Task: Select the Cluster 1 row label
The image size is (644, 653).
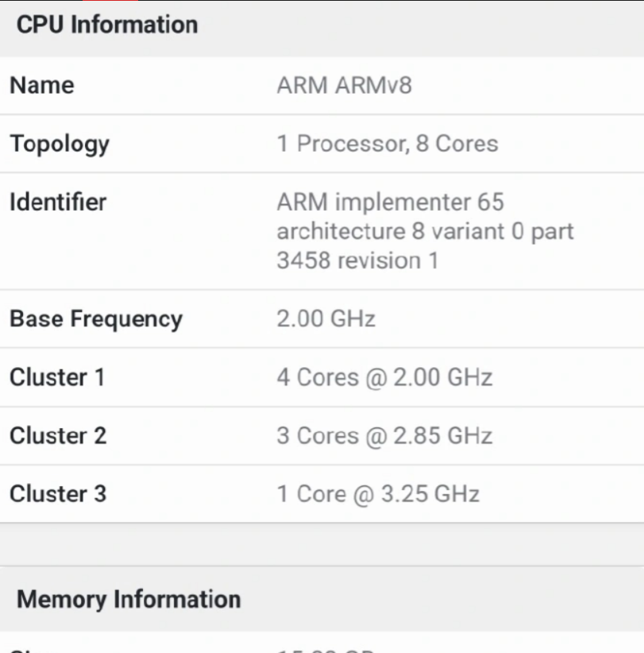Action: pyautogui.click(x=57, y=377)
